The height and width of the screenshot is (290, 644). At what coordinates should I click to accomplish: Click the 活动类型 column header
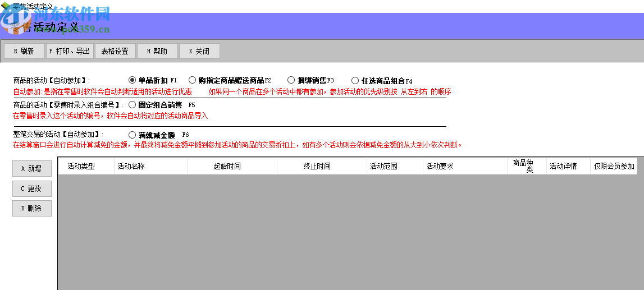click(x=86, y=166)
